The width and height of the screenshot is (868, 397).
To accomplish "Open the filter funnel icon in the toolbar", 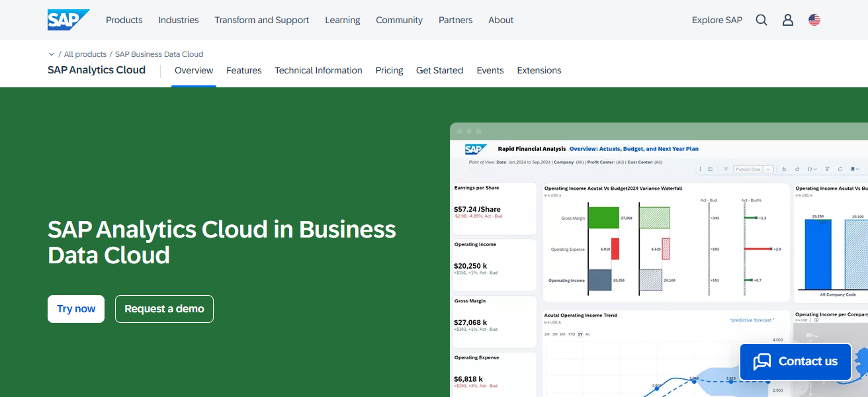I will (x=828, y=169).
